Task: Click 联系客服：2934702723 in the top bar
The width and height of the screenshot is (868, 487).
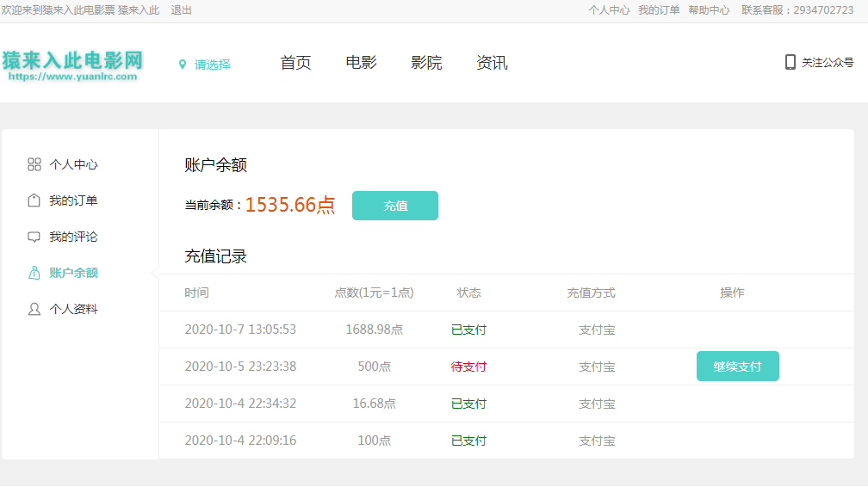Action: pyautogui.click(x=797, y=10)
